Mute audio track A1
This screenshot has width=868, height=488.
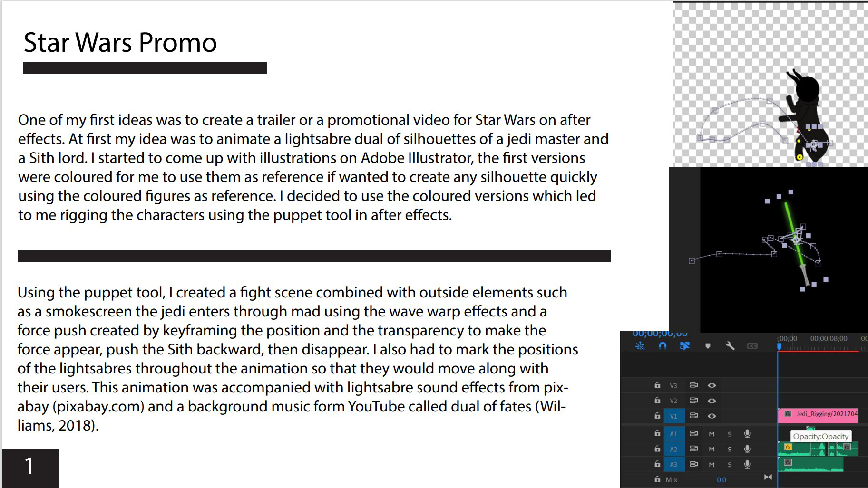pyautogui.click(x=712, y=434)
